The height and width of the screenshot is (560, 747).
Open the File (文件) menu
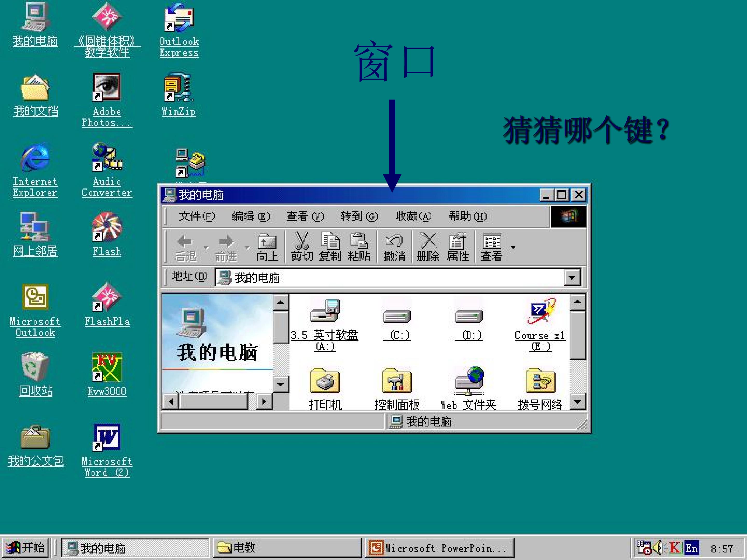click(197, 216)
